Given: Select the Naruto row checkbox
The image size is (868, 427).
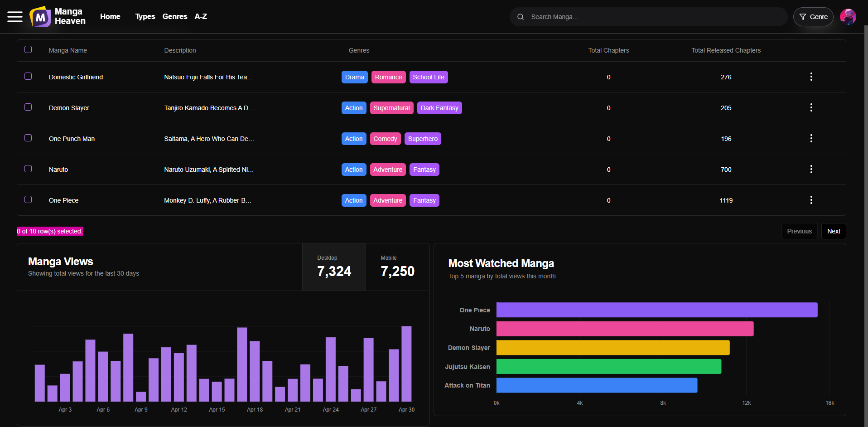Looking at the screenshot, I should click(28, 169).
